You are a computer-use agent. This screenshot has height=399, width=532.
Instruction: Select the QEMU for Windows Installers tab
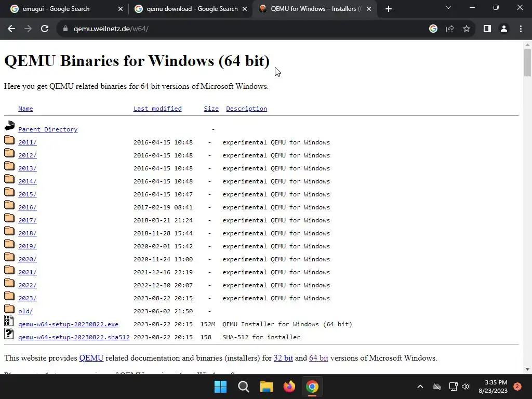tap(315, 9)
